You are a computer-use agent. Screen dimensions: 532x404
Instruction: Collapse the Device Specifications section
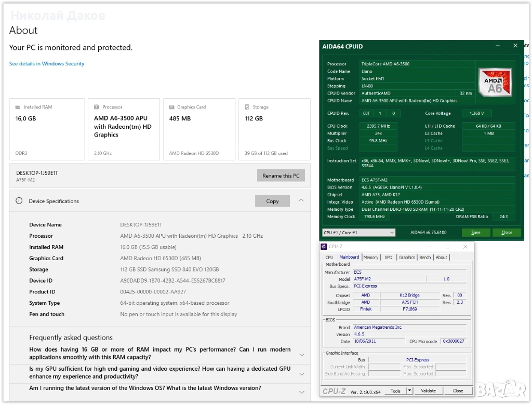(301, 200)
